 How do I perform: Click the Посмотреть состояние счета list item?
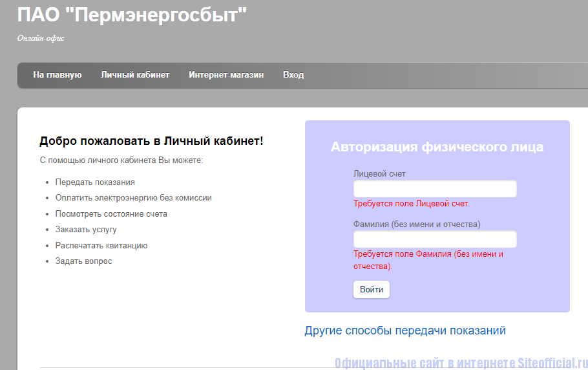[111, 214]
